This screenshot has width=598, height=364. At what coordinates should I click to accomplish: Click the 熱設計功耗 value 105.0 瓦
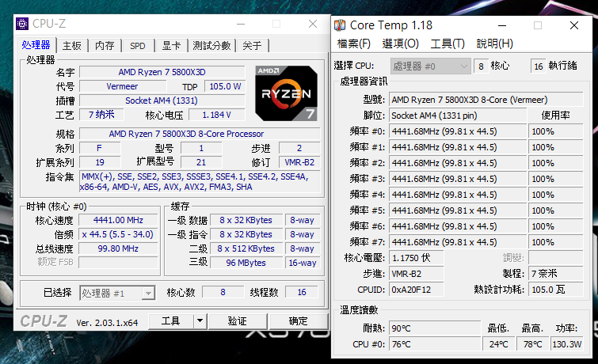coord(556,290)
